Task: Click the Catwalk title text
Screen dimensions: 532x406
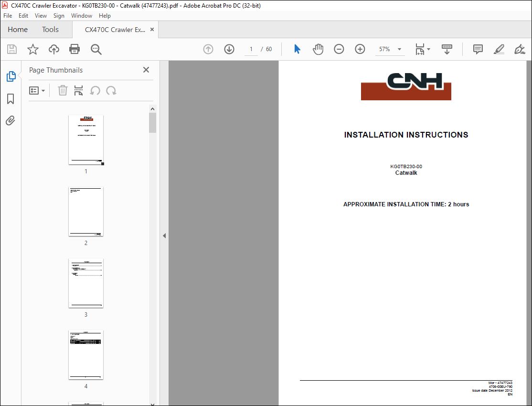Action: pos(406,173)
